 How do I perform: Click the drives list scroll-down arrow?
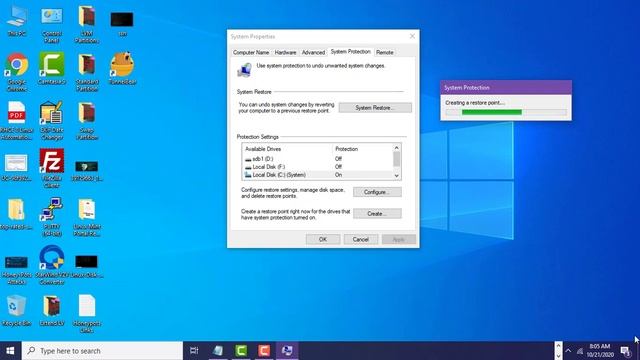click(396, 176)
